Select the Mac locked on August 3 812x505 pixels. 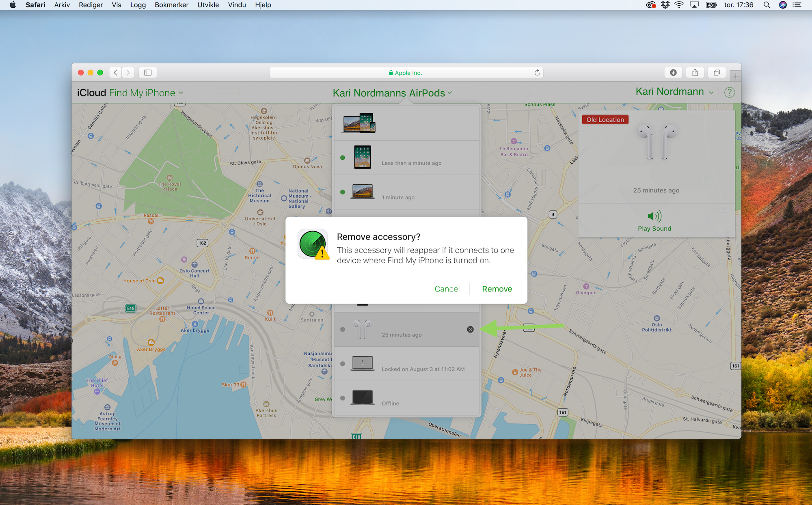click(406, 364)
